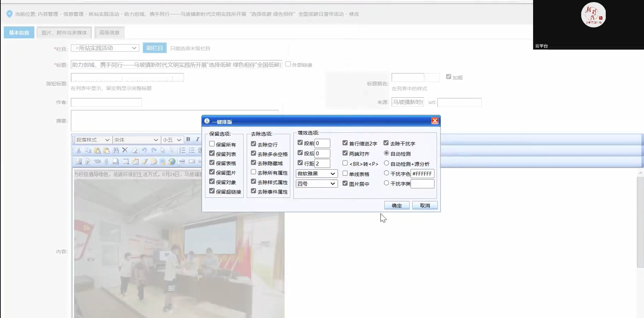
Task: Open the 图片、附件与多媒体 tab
Action: point(64,33)
